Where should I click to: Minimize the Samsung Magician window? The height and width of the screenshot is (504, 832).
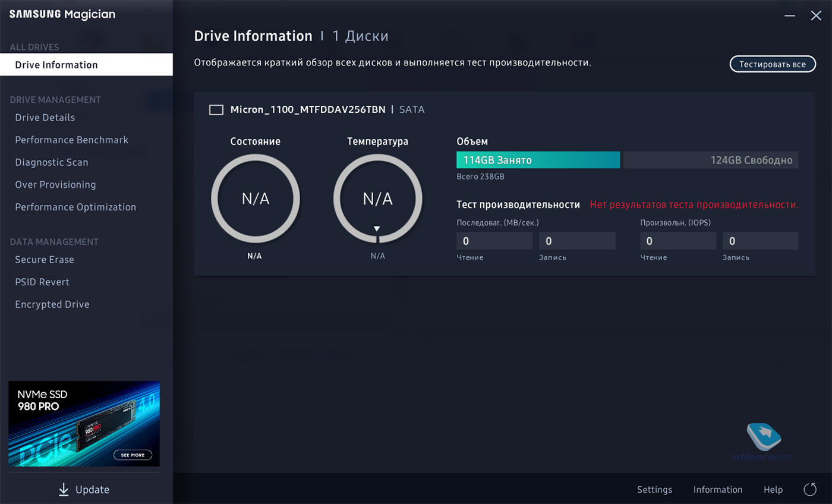(x=789, y=16)
